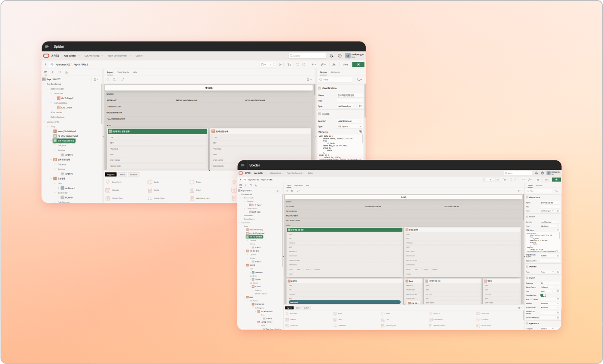Collapse the Order By section in the front window
603x364 pixels.
[527, 267]
